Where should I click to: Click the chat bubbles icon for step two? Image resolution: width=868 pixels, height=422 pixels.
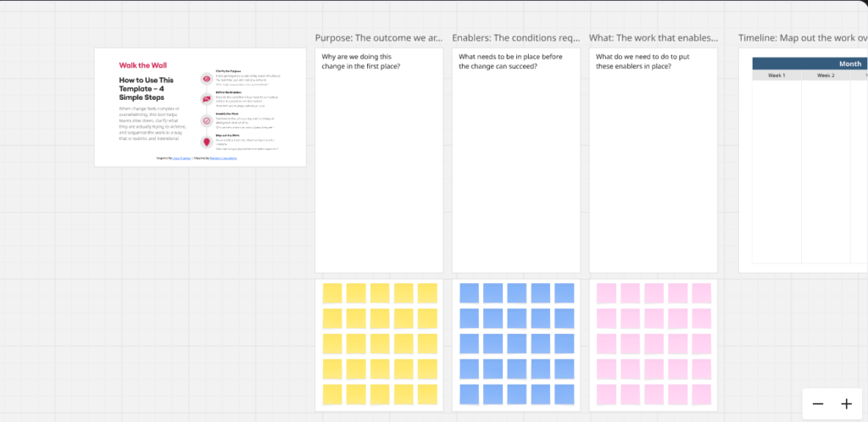(206, 100)
